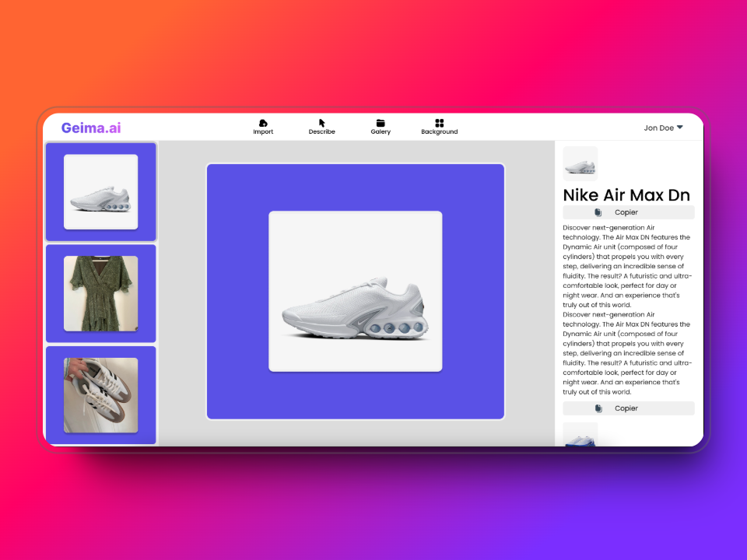
Task: Click the Copier button under the title
Action: pyautogui.click(x=629, y=212)
